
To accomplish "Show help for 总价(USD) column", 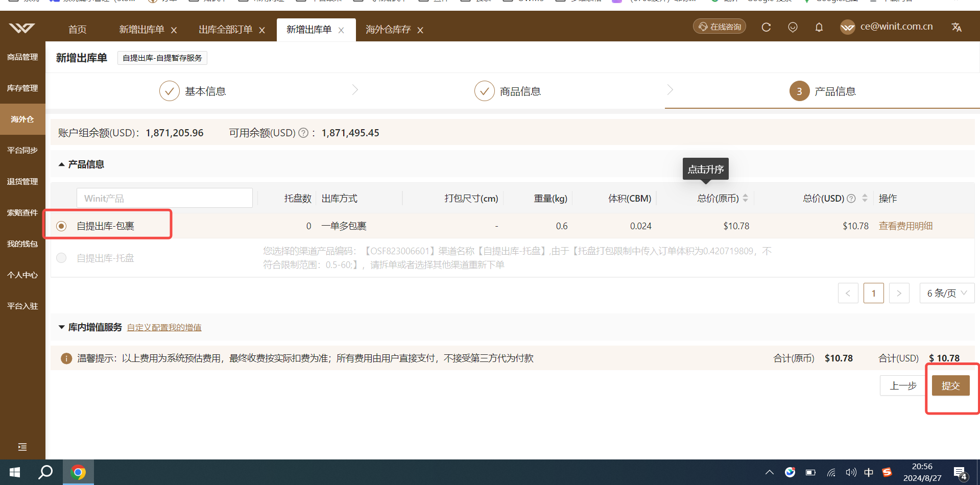I will click(x=851, y=199).
